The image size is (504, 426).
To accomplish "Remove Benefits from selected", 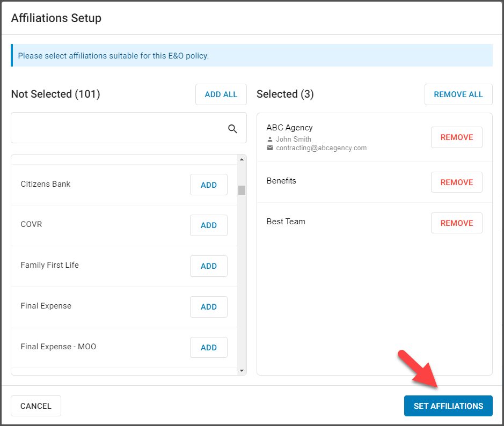I will coord(456,182).
